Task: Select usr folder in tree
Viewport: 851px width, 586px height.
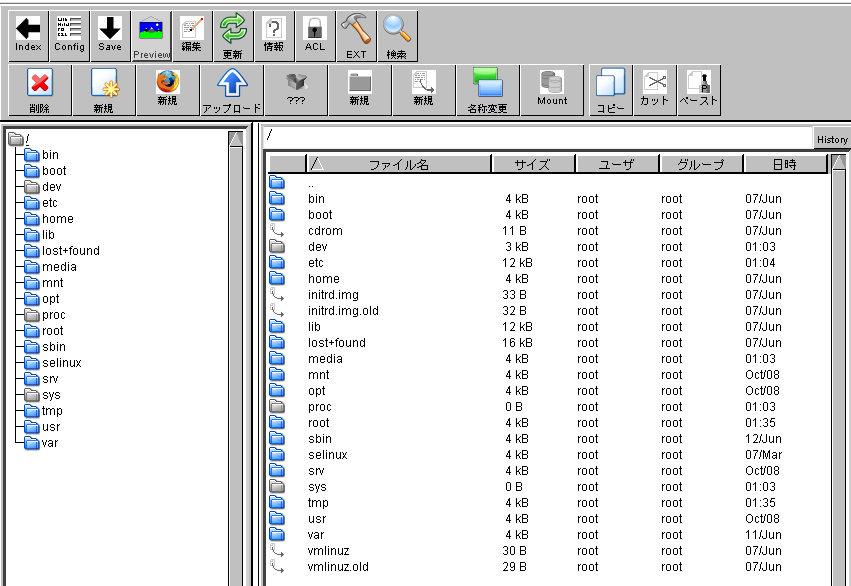Action: (x=43, y=427)
